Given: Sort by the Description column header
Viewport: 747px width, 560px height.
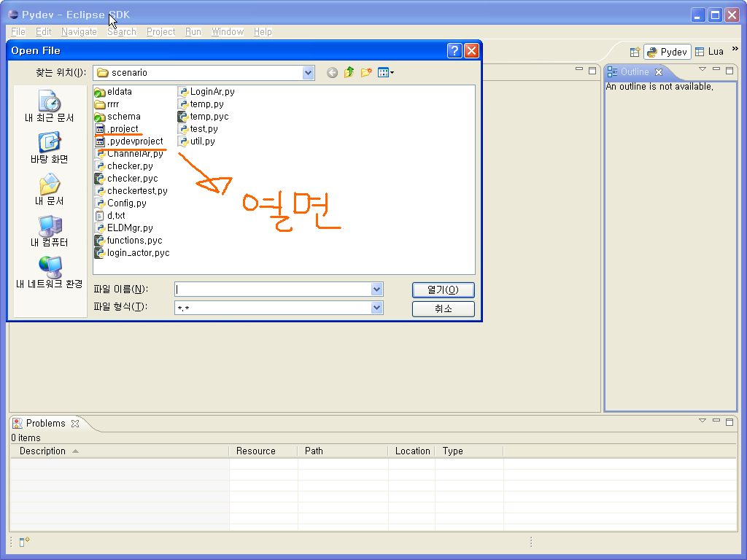Looking at the screenshot, I should (43, 451).
